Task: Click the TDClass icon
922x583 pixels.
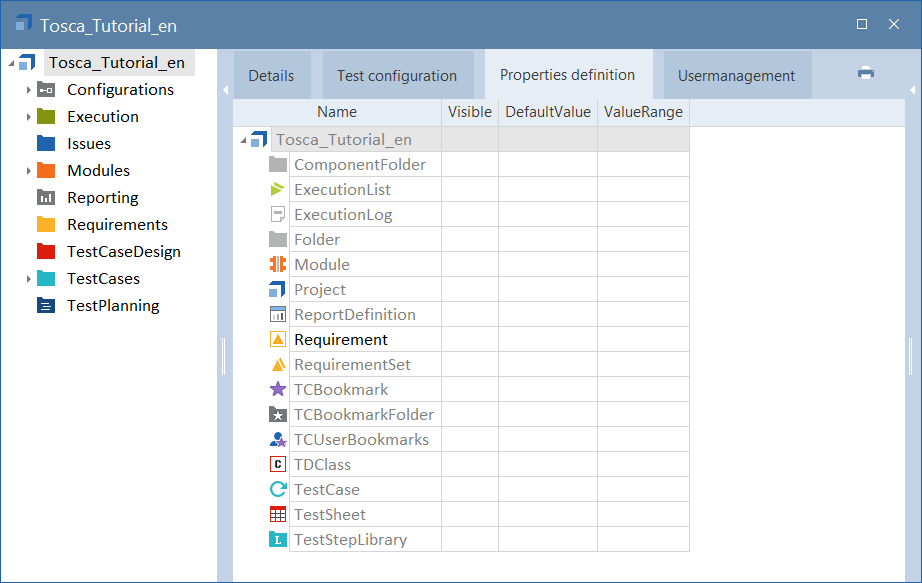Action: click(278, 465)
